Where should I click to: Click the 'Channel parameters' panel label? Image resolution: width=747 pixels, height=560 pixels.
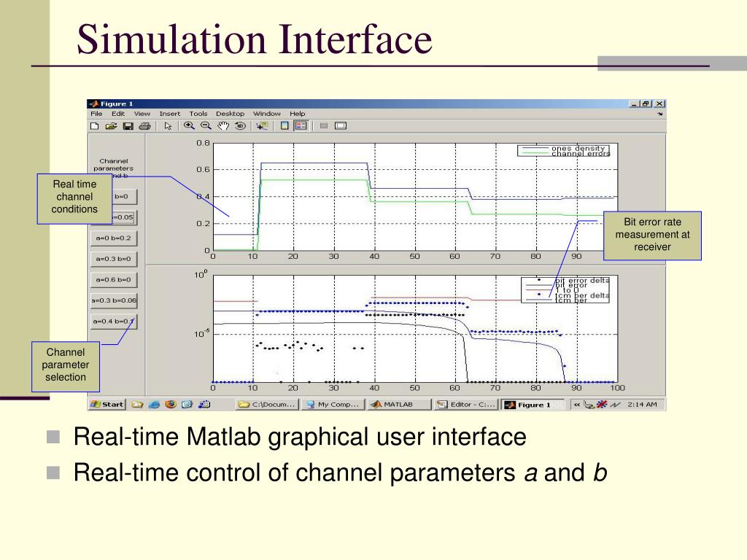point(114,165)
